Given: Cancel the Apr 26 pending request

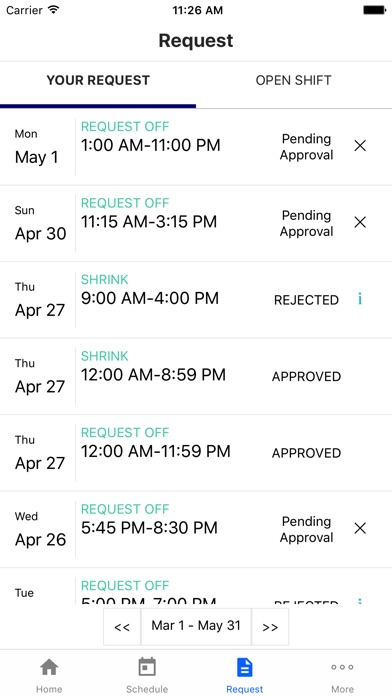Looking at the screenshot, I should [x=360, y=528].
